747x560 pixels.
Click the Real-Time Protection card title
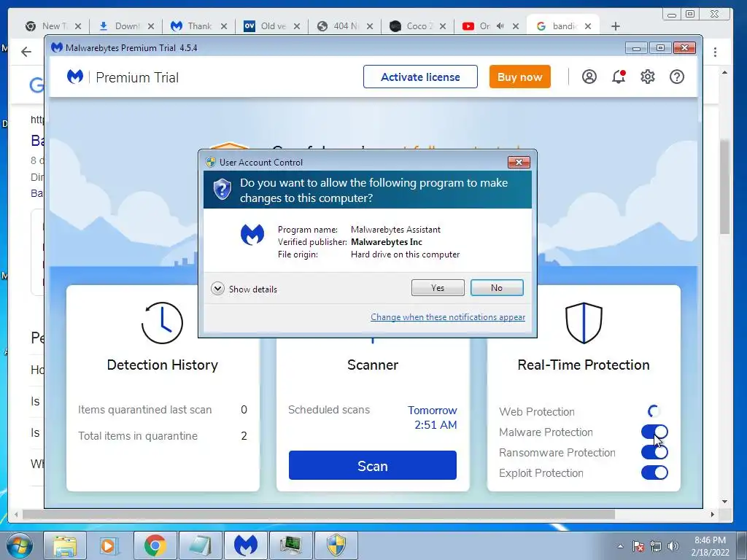pos(584,365)
